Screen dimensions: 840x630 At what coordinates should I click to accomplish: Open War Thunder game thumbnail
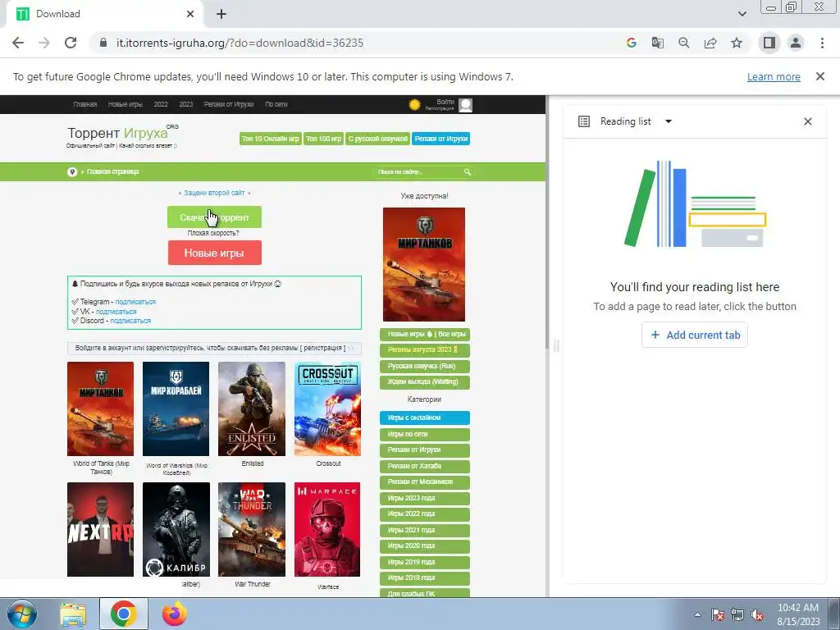tap(252, 529)
